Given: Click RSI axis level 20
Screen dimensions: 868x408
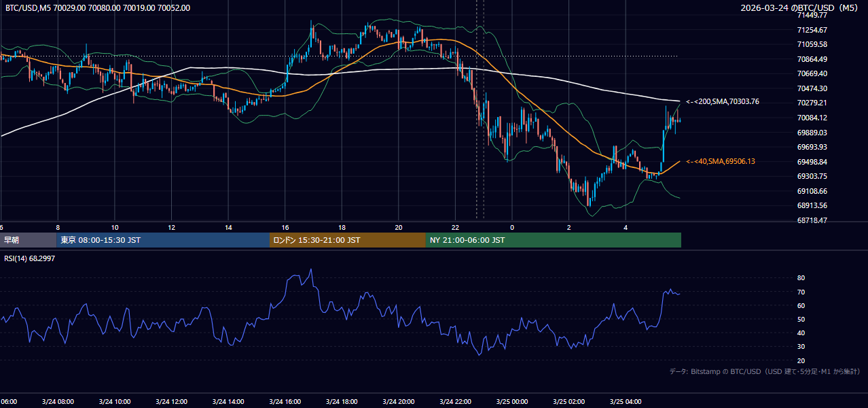Looking at the screenshot, I should pyautogui.click(x=801, y=360).
